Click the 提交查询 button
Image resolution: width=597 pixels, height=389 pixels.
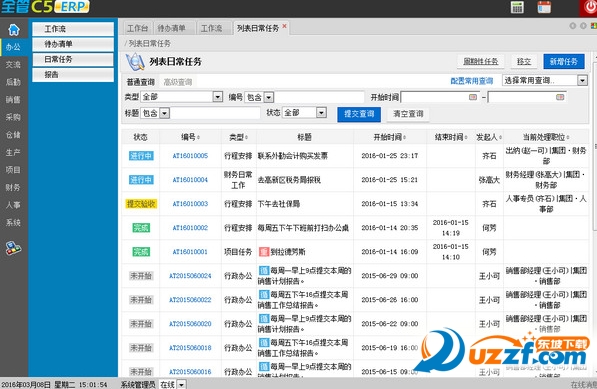click(x=359, y=114)
